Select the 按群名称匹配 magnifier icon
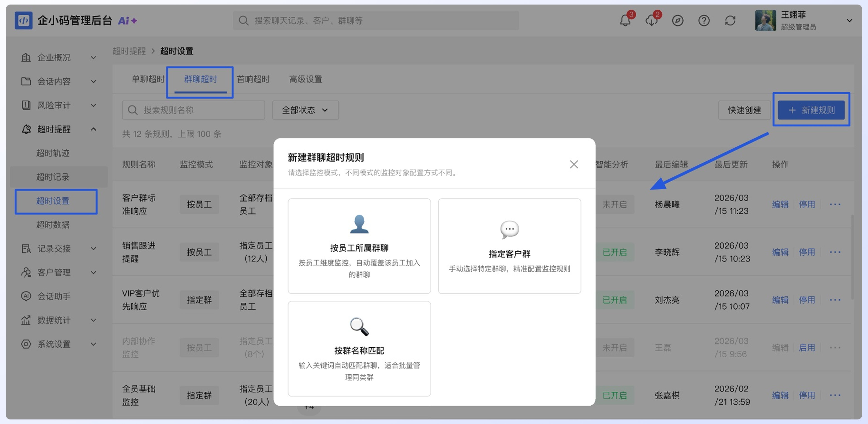 359,327
